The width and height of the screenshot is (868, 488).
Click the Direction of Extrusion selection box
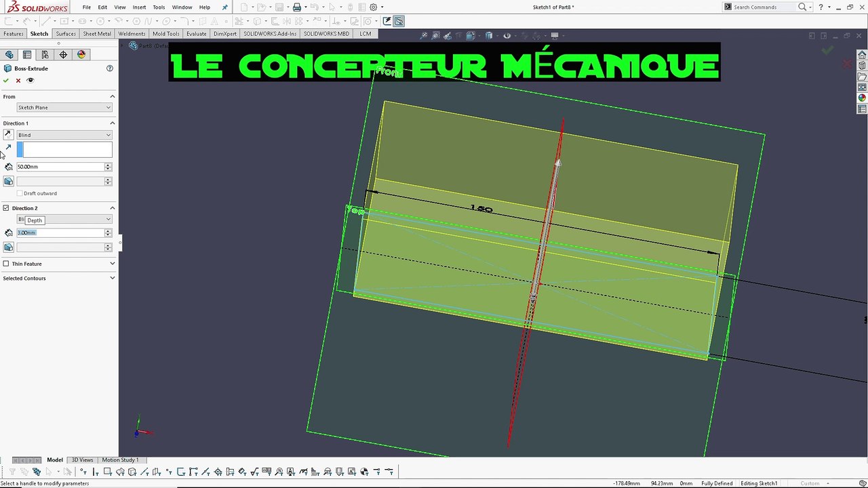(64, 150)
